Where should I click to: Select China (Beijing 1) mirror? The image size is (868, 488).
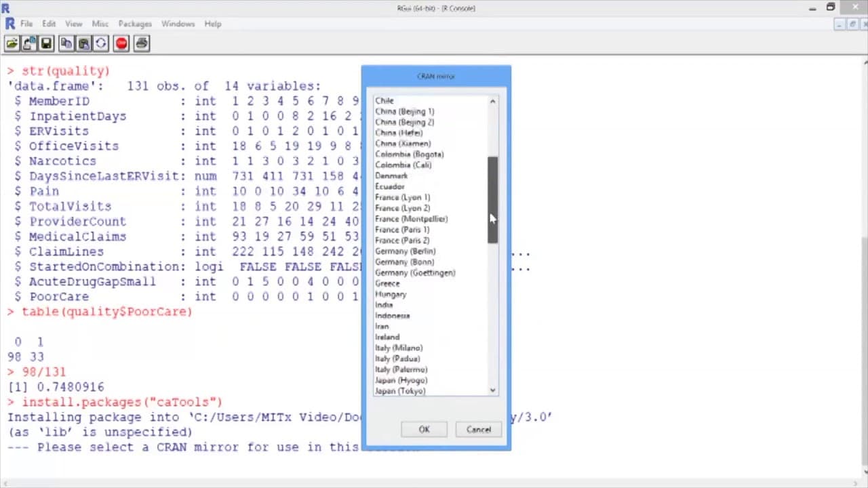coord(405,111)
